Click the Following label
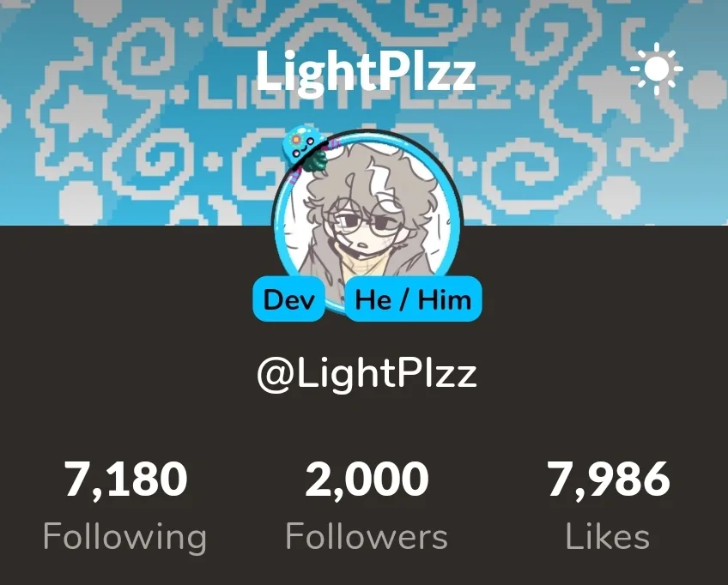 tap(124, 537)
